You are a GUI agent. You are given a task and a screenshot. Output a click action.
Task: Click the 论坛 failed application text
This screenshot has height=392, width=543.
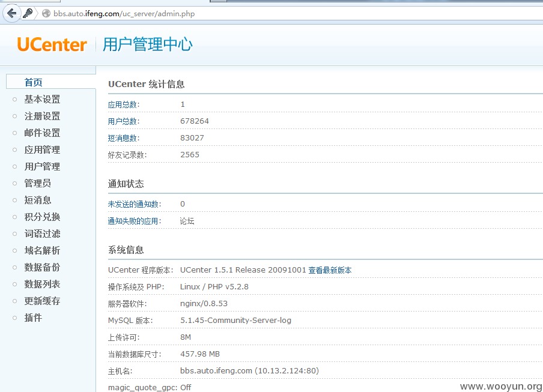(x=187, y=221)
